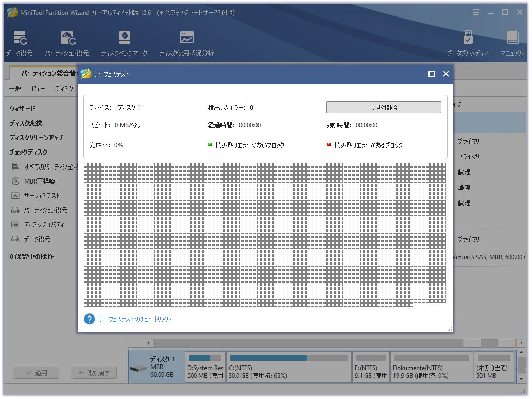This screenshot has height=399, width=532.
Task: Open the サーフェステストのチュートリアル link
Action: [x=135, y=319]
